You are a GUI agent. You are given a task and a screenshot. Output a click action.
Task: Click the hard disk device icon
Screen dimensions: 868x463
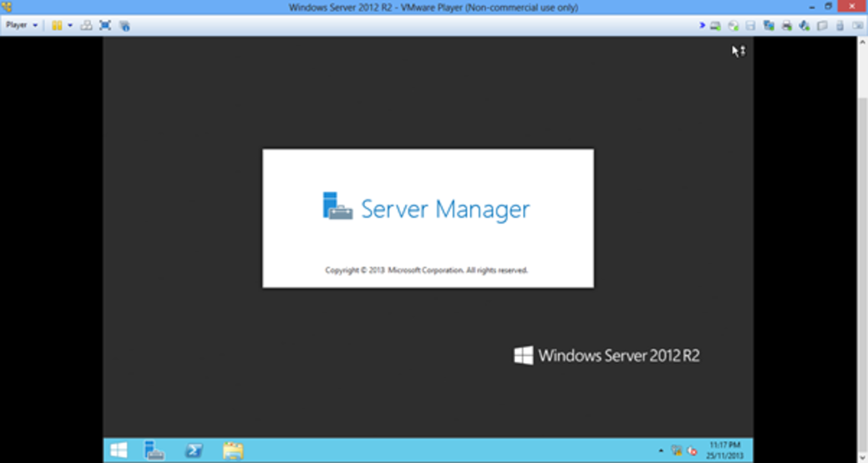(x=715, y=26)
